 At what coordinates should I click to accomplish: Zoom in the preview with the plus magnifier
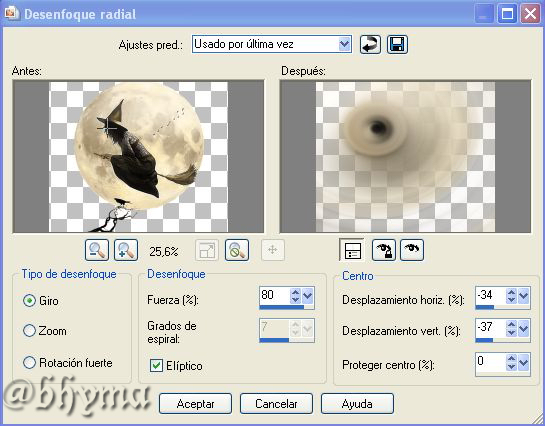point(126,250)
